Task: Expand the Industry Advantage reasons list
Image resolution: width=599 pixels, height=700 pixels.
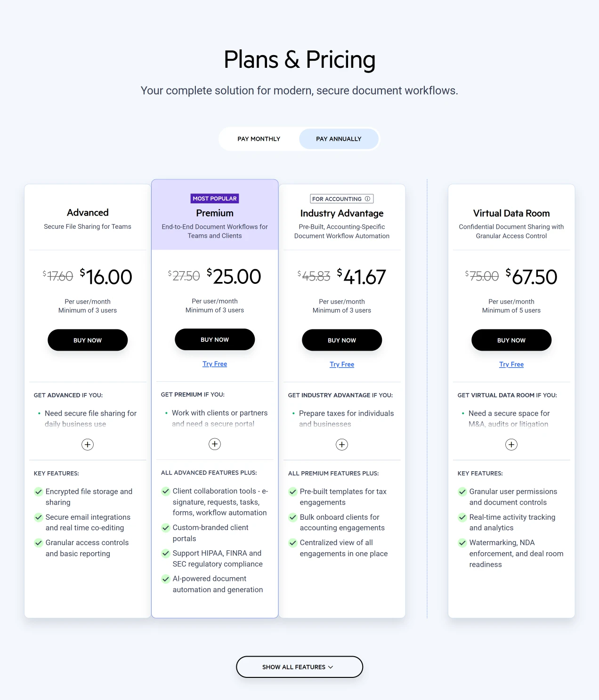Action: (342, 444)
